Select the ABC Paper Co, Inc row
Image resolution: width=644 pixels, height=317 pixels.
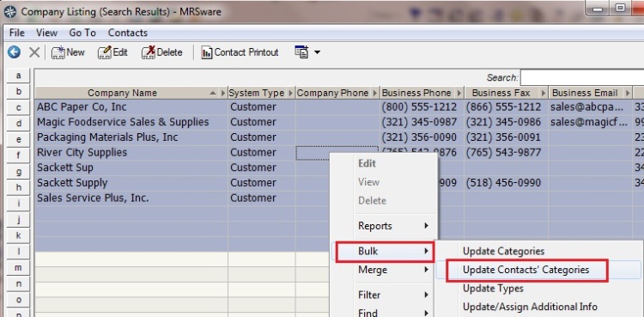point(339,107)
